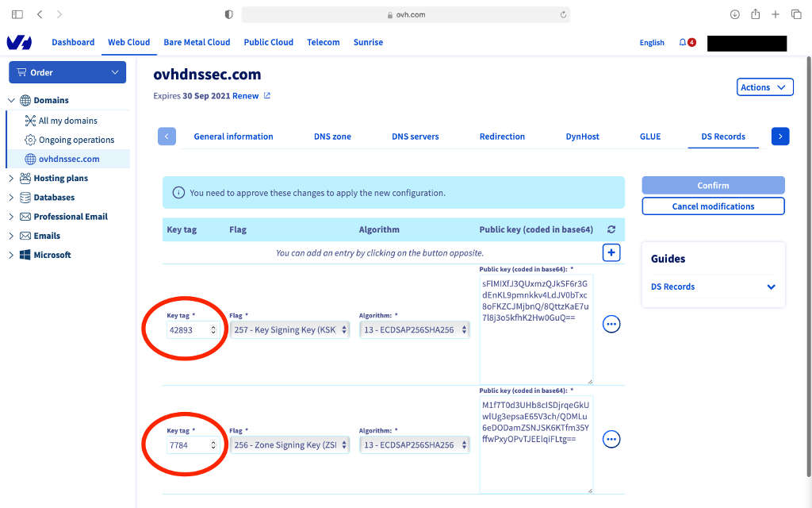Open Flag dropdown showing 256 Zone Signing Key
Viewport: 812px width, 508px height.
(289, 444)
